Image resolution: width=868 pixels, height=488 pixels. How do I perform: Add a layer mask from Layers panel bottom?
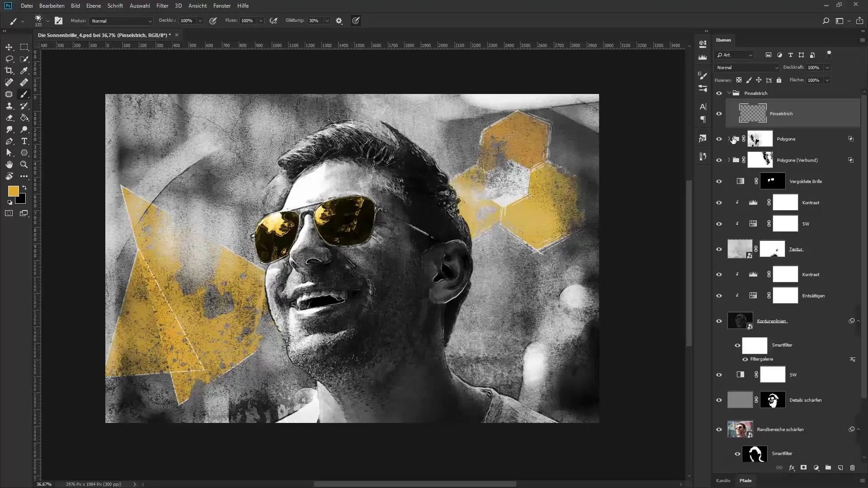point(803,468)
